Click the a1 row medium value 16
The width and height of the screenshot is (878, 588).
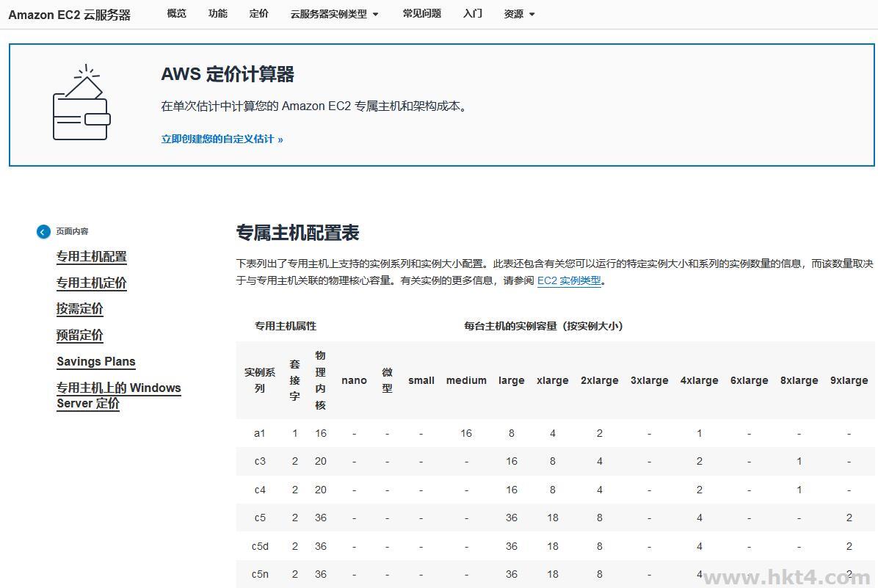pos(466,433)
